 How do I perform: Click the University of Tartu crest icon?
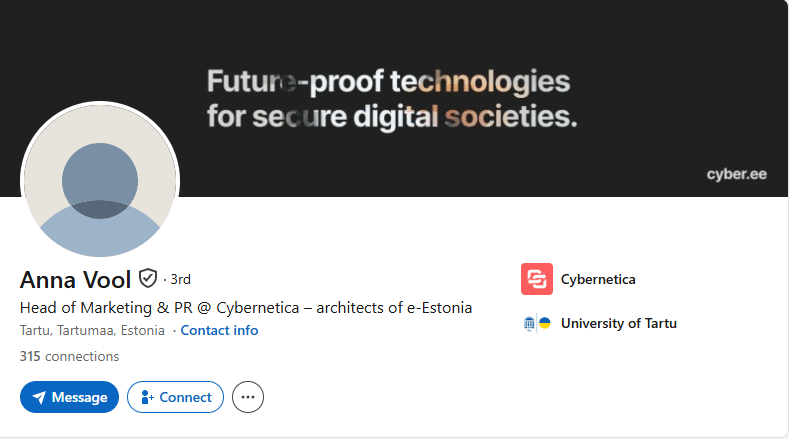click(537, 323)
